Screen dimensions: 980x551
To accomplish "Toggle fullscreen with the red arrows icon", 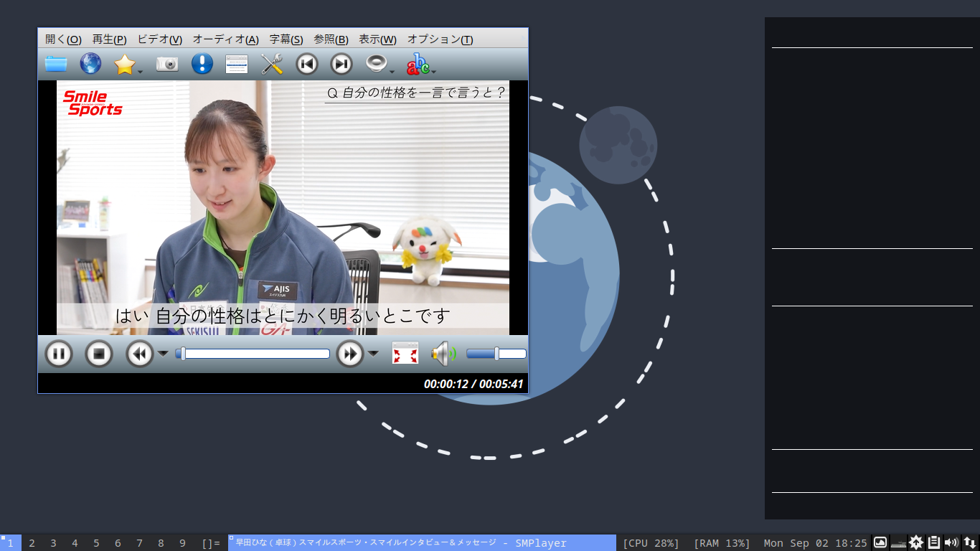I will 405,353.
